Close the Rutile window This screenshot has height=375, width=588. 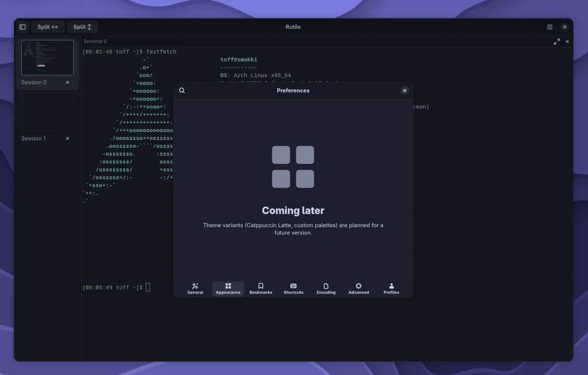(565, 27)
